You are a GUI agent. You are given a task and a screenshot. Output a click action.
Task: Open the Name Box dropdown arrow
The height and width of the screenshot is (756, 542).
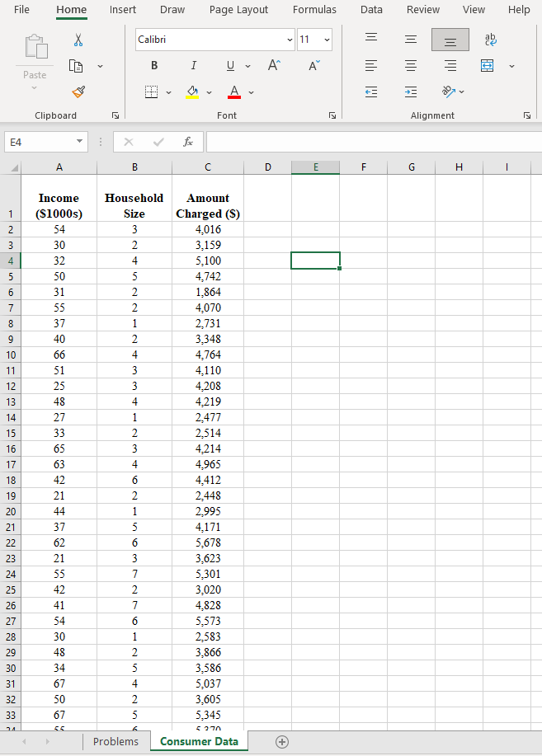point(80,142)
